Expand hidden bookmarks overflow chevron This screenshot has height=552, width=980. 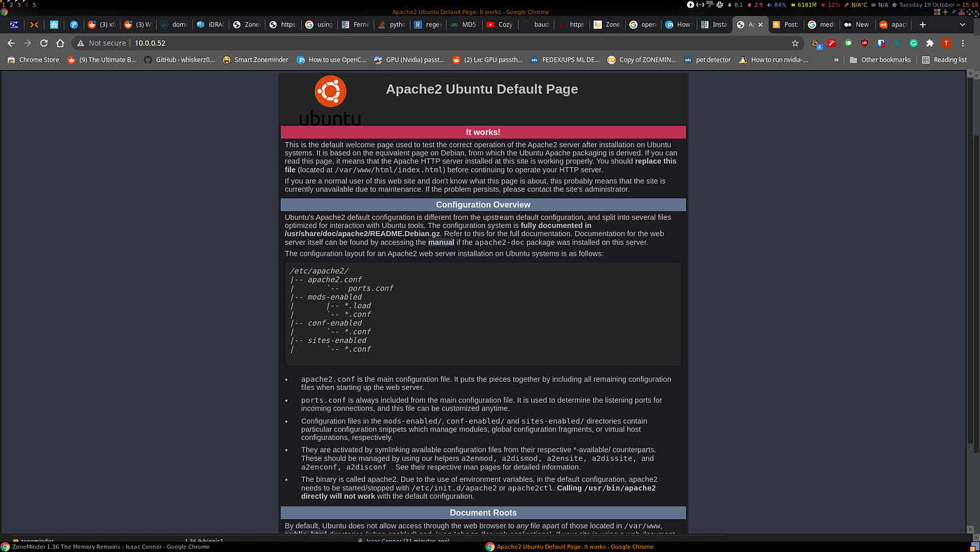pyautogui.click(x=836, y=60)
